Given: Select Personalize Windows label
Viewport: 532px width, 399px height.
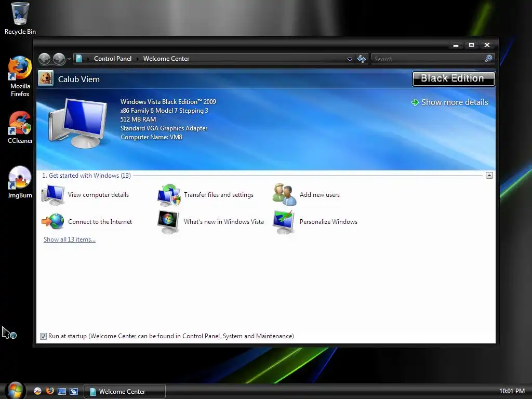Looking at the screenshot, I should point(328,221).
